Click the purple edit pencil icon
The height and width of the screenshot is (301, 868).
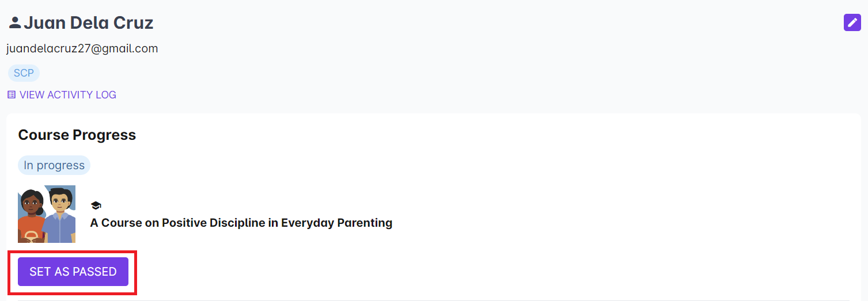pos(852,22)
